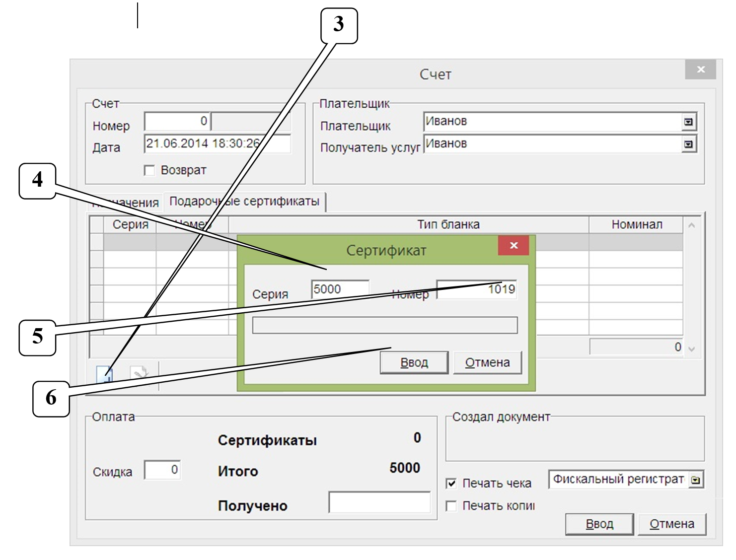Close the Сертификат dialog with red X

coord(514,245)
